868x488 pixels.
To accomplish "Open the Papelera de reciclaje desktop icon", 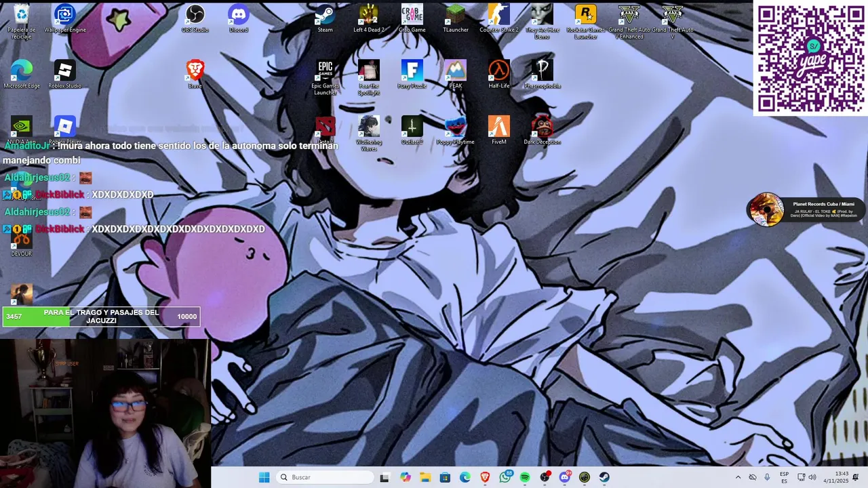I will click(22, 20).
